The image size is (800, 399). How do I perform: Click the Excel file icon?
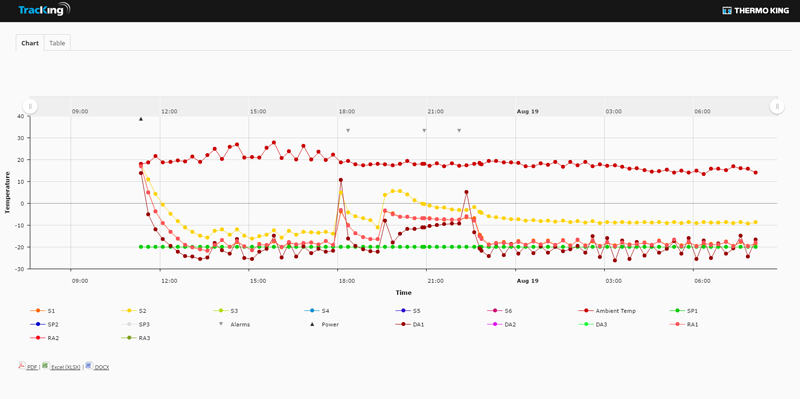pyautogui.click(x=45, y=365)
